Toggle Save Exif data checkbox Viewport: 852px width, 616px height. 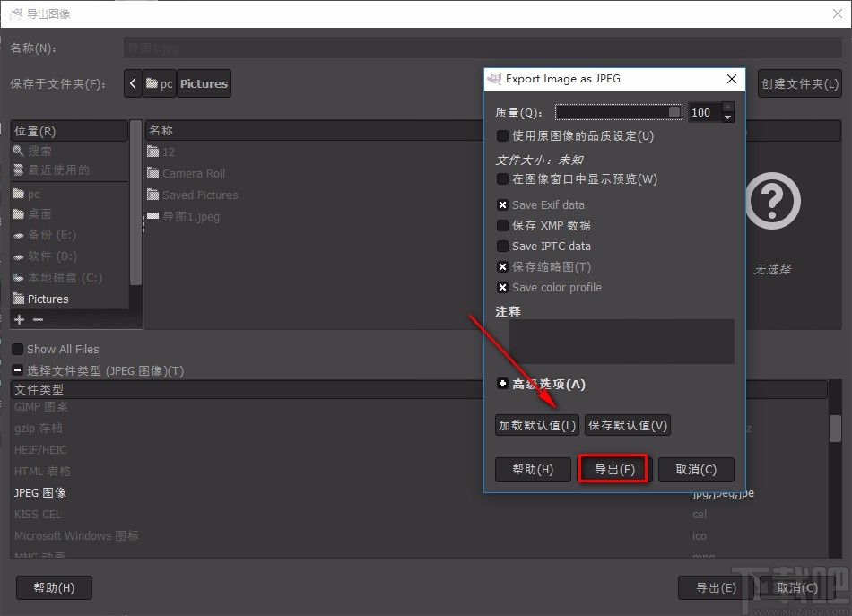(502, 204)
